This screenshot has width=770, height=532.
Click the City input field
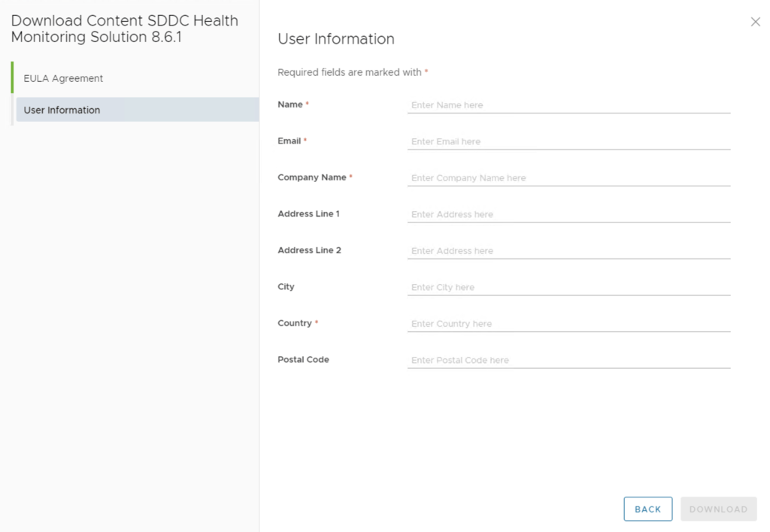click(x=568, y=287)
